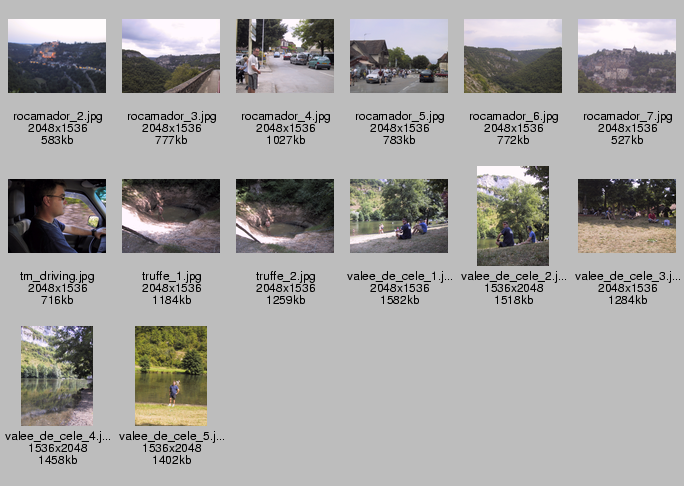Select the truffe_1.jpg thumbnail
Screen dimensions: 684x486
(x=171, y=216)
